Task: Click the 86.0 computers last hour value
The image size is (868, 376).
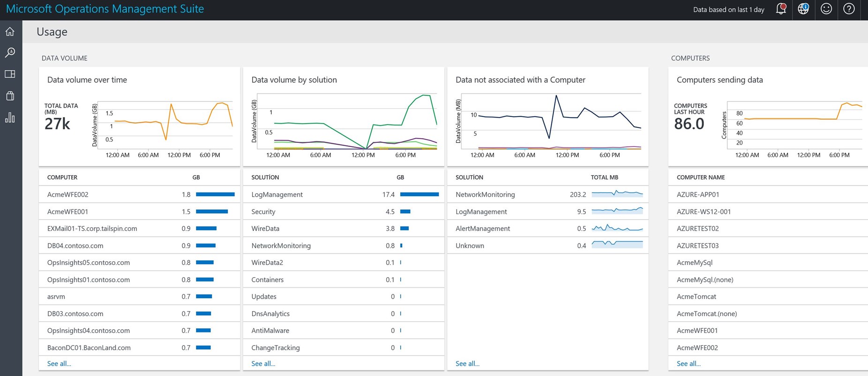Action: [x=689, y=124]
